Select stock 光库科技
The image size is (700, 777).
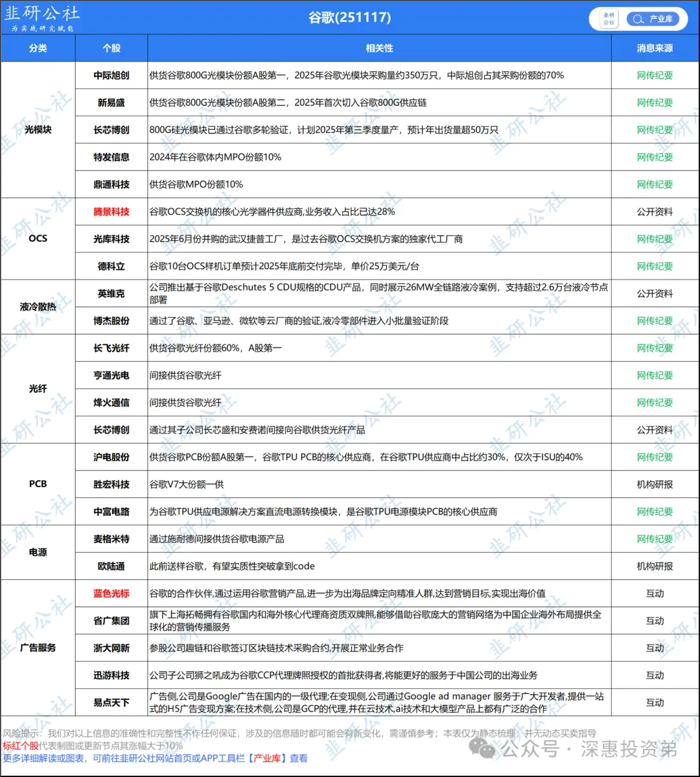tap(111, 239)
